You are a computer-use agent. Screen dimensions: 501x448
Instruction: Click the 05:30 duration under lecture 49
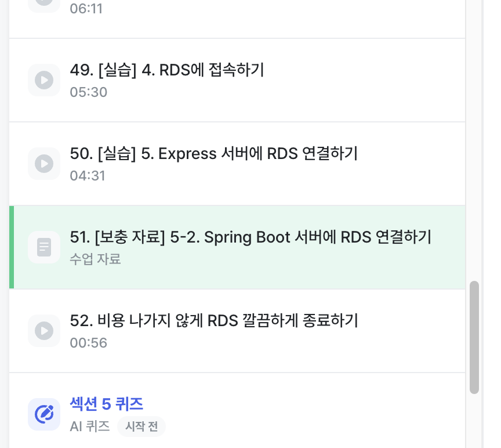point(88,92)
